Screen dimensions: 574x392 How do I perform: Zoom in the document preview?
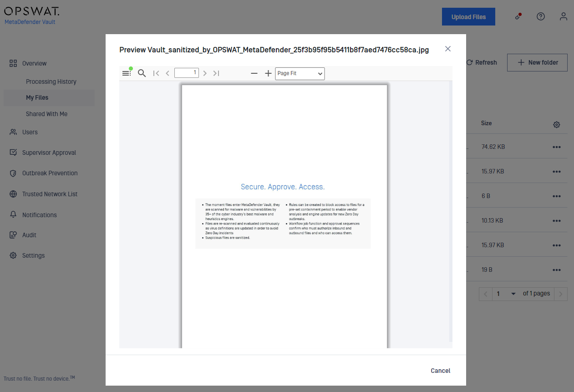[268, 73]
